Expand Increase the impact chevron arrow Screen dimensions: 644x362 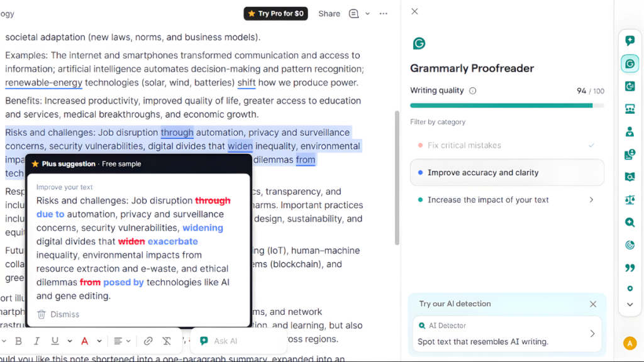(x=591, y=200)
